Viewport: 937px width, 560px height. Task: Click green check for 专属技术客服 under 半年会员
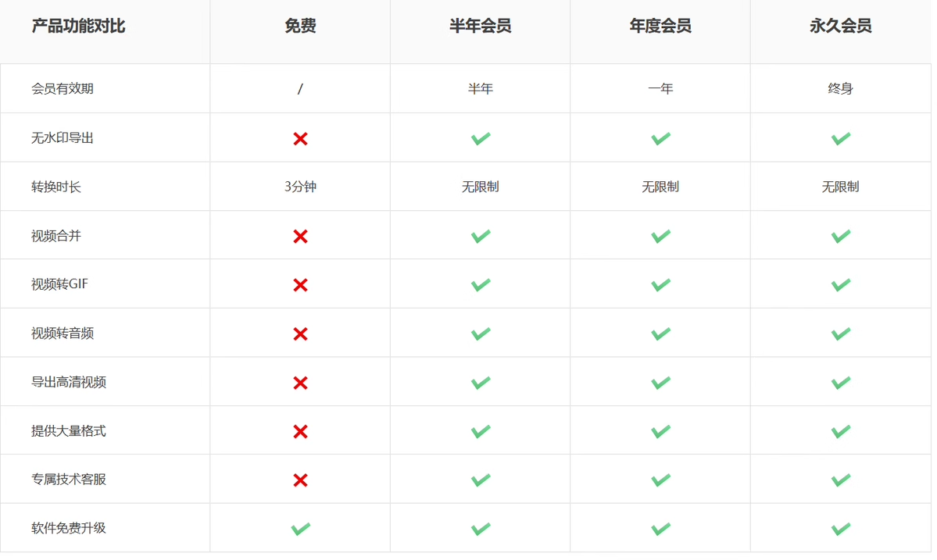(481, 480)
